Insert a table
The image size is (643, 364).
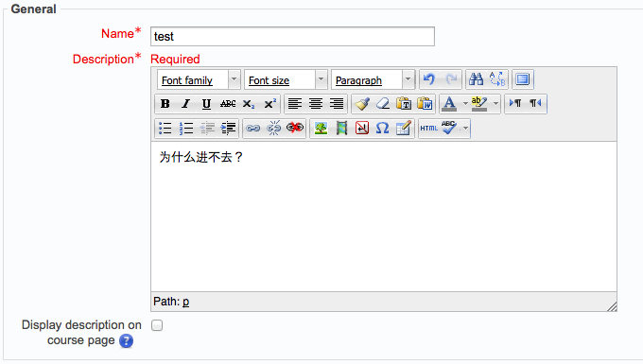pyautogui.click(x=404, y=129)
